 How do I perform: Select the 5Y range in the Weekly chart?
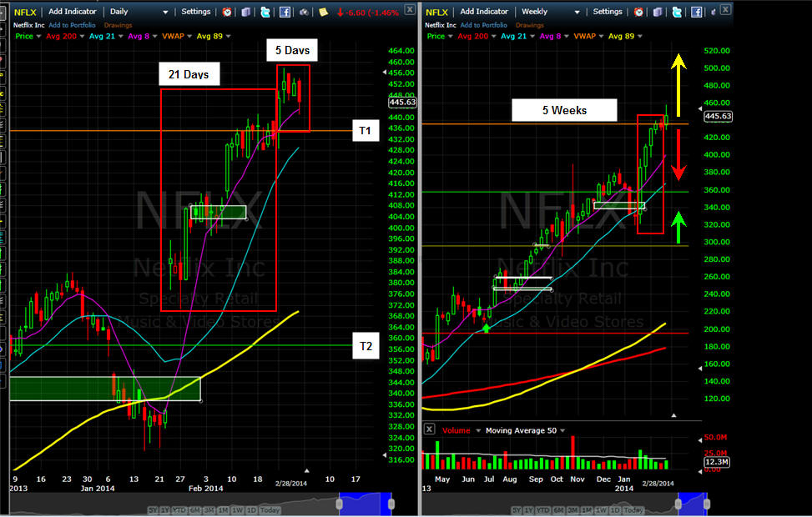pos(516,510)
